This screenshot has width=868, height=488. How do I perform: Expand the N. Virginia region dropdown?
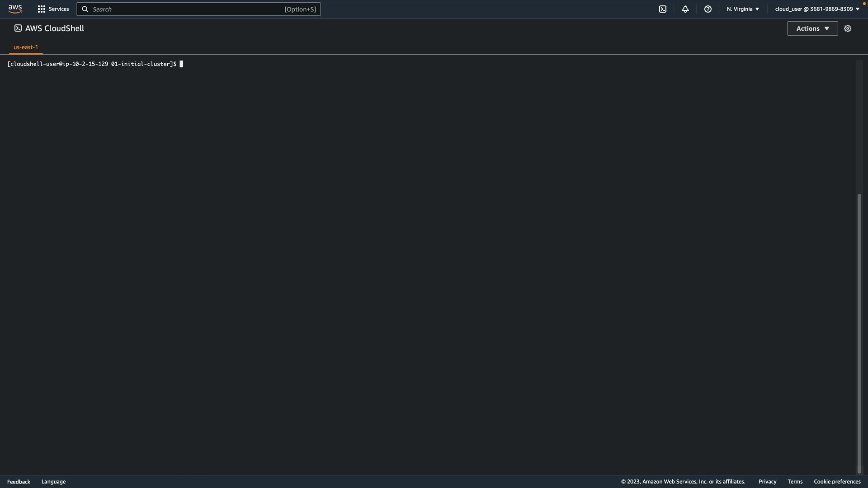pyautogui.click(x=743, y=9)
